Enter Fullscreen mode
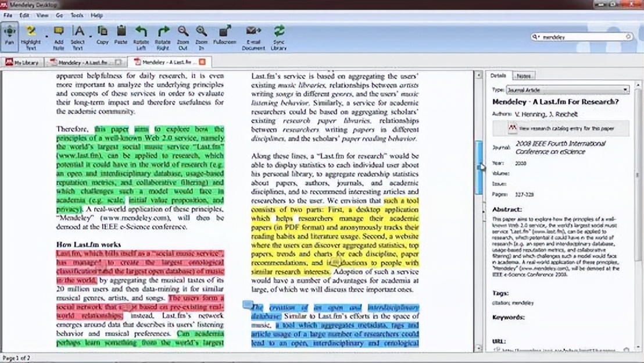Image resolution: width=644 pixels, height=363 pixels. (x=224, y=36)
